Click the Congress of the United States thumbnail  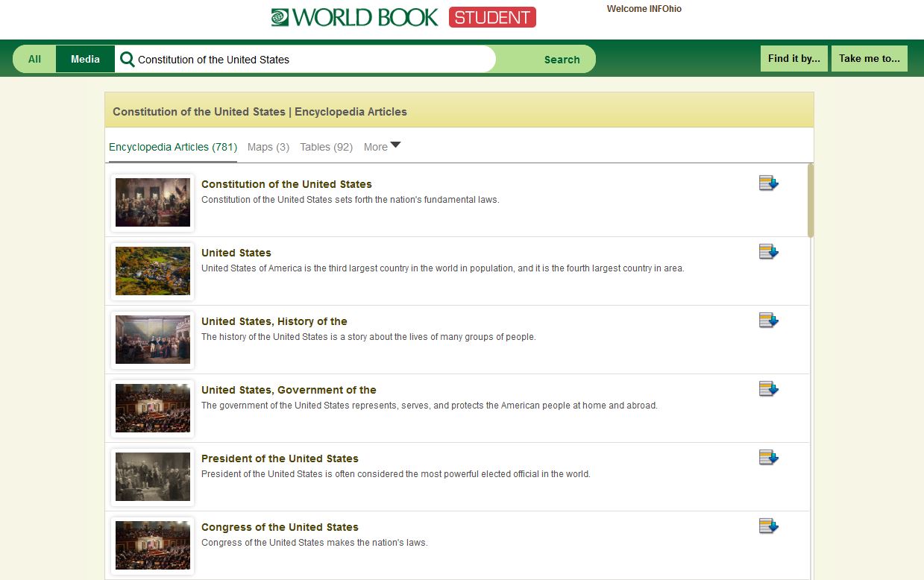[x=153, y=545]
